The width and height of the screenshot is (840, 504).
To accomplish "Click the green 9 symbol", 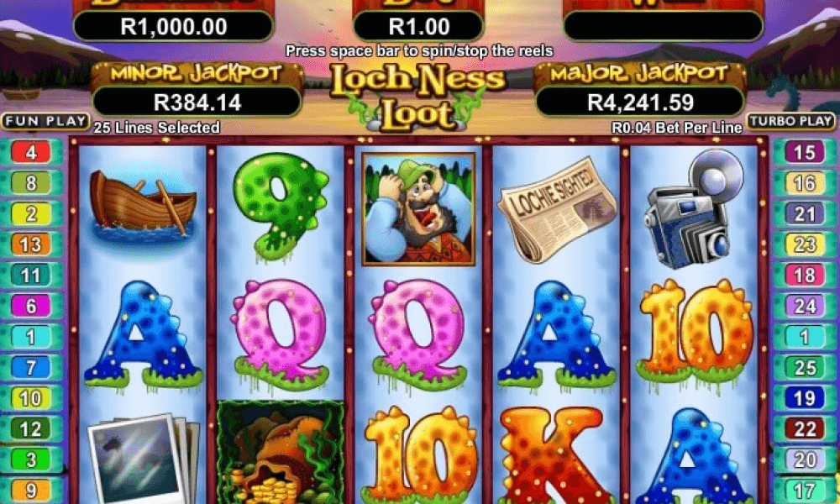I will pyautogui.click(x=281, y=206).
